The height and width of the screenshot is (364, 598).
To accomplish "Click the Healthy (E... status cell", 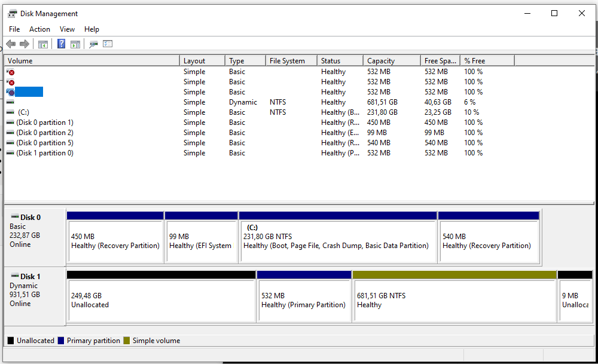I will point(340,133).
